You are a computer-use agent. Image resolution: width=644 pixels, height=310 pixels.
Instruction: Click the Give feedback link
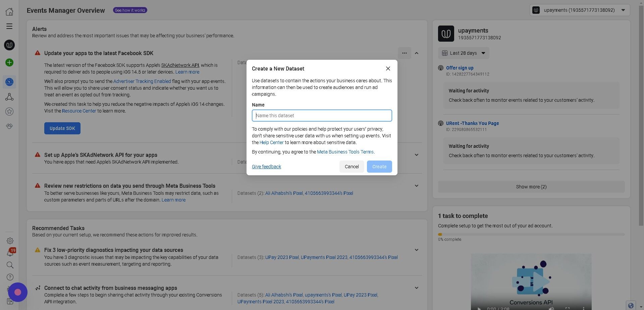(266, 167)
